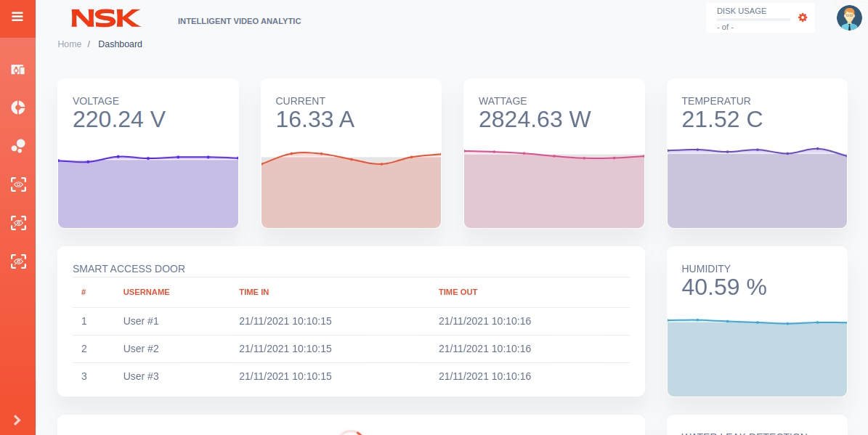868x435 pixels.
Task: Sort by the TIME IN column header
Action: (x=253, y=292)
